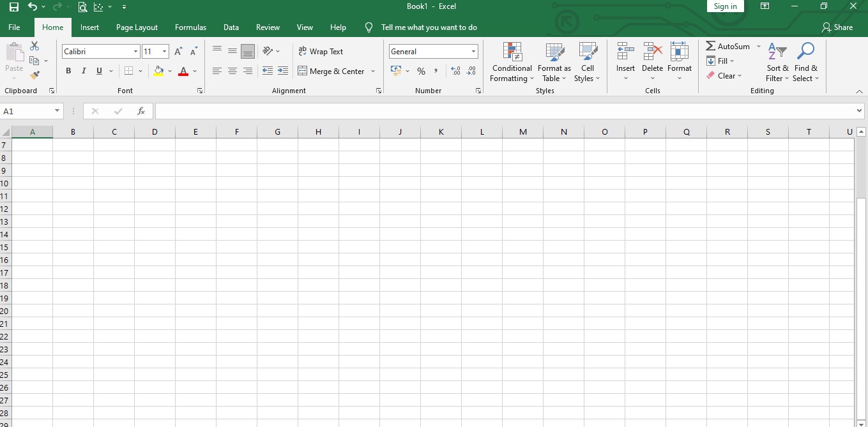Image resolution: width=868 pixels, height=427 pixels.
Task: Select column D header
Action: pos(155,132)
